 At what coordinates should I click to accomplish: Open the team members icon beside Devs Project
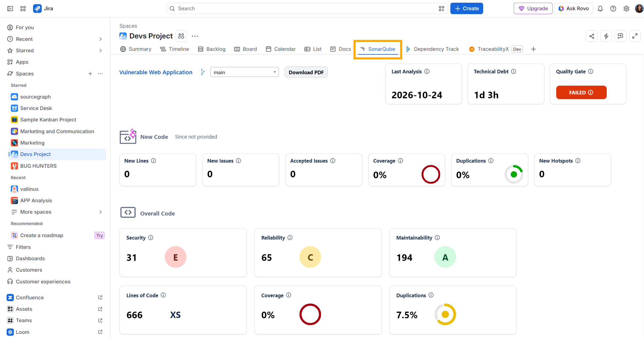pos(181,36)
